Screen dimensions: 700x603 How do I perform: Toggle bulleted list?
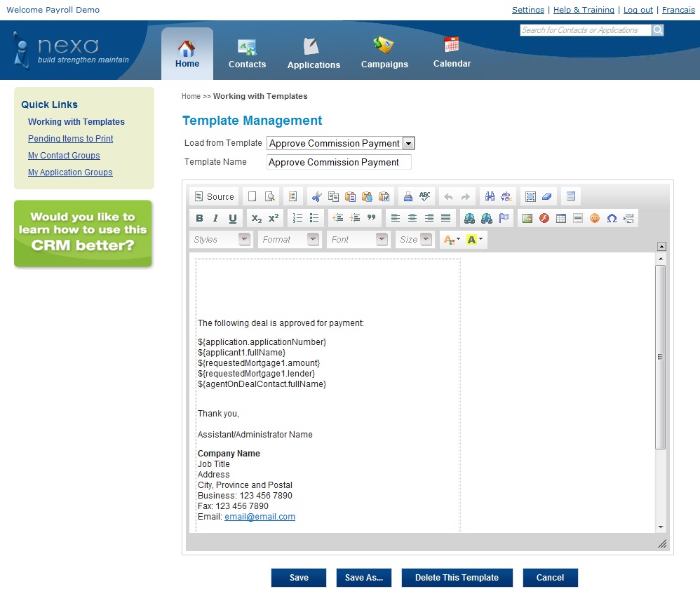(x=314, y=218)
